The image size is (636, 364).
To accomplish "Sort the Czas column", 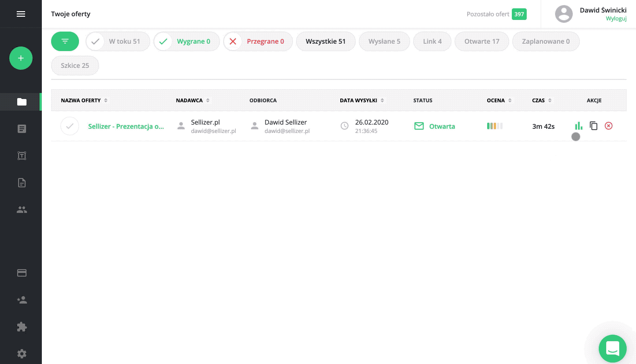I will coord(550,100).
